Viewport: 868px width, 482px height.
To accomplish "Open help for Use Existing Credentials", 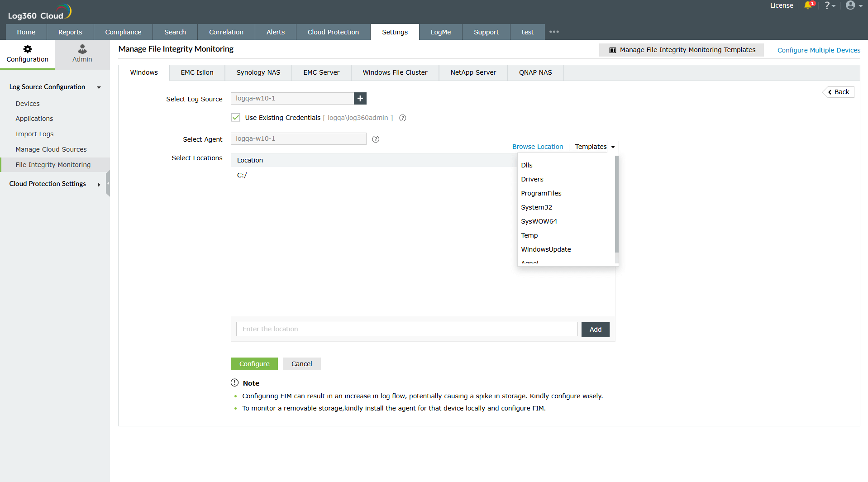I will (402, 118).
